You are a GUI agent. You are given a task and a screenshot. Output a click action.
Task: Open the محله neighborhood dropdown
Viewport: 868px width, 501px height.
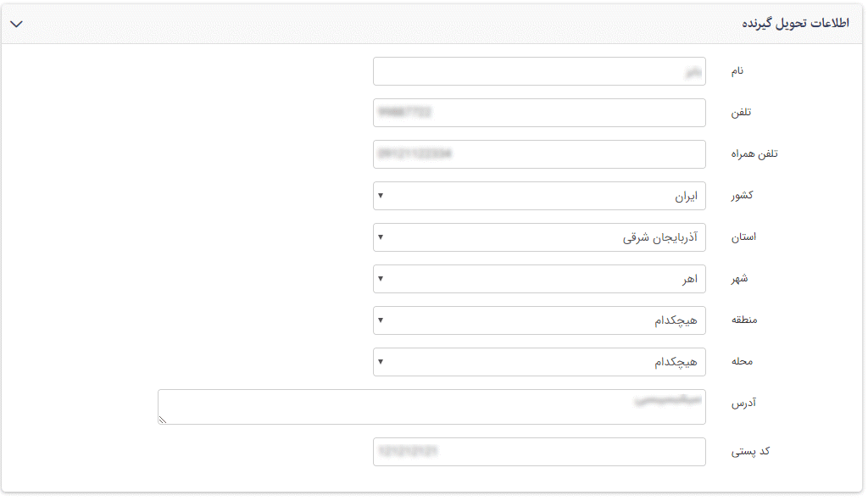[539, 362]
